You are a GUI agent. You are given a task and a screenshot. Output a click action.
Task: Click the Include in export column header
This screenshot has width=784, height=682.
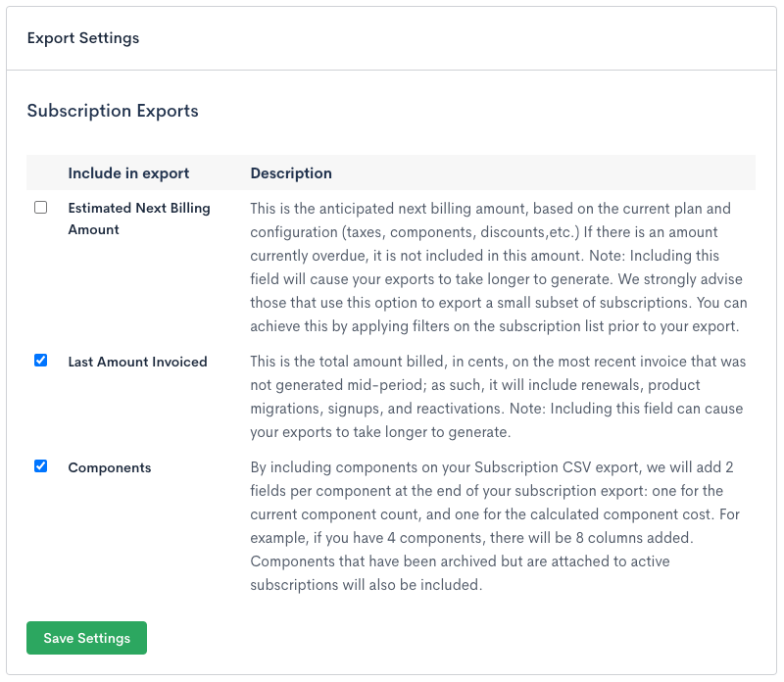[128, 173]
